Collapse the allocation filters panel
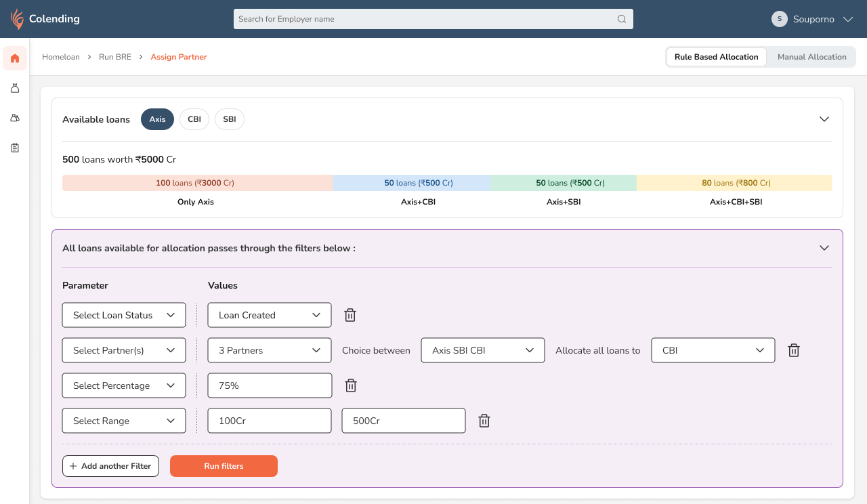Image resolution: width=867 pixels, height=504 pixels. (824, 248)
